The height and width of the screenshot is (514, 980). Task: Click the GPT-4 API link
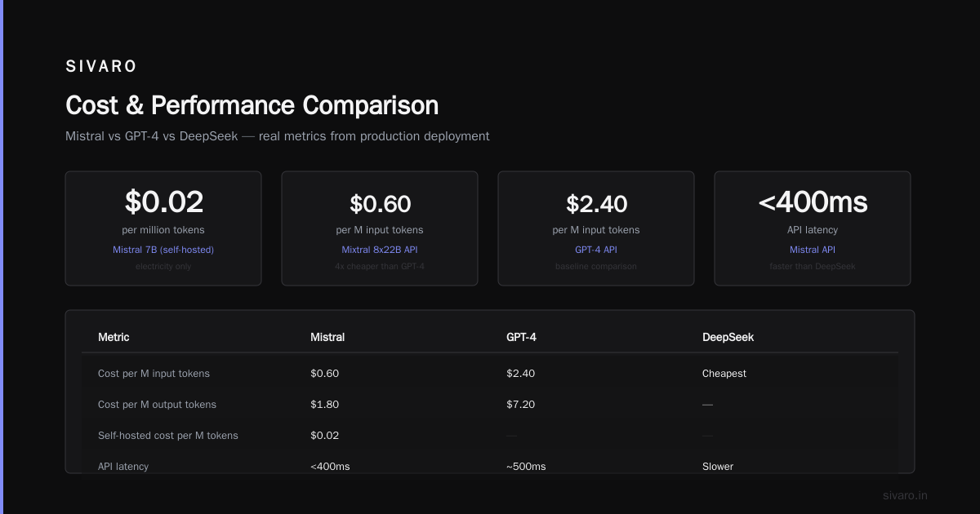[596, 250]
